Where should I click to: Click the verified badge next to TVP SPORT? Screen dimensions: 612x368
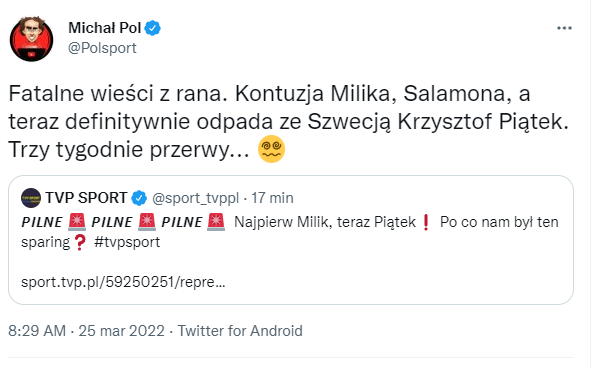(x=139, y=198)
